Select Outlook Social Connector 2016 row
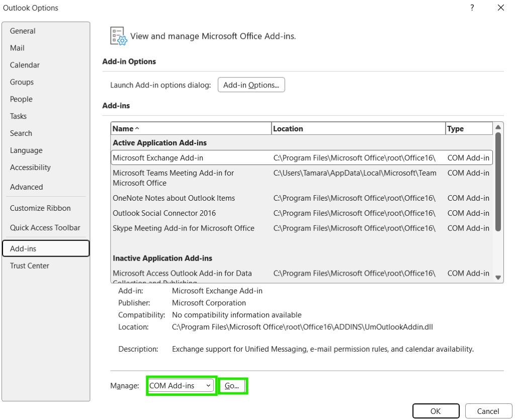Viewport: 515px width, 420px height. 302,213
